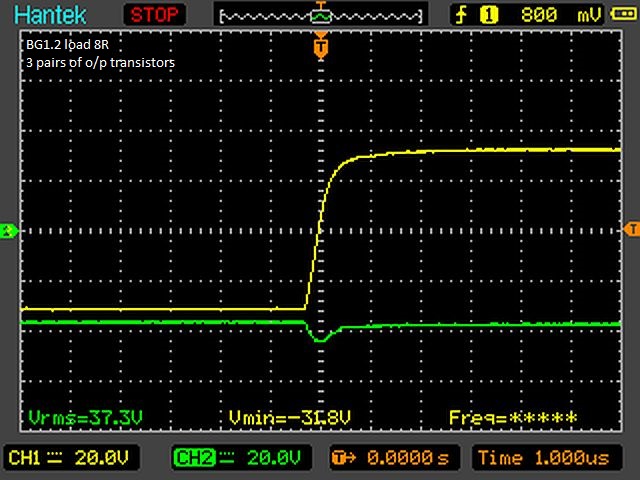Image resolution: width=640 pixels, height=480 pixels.
Task: Click the Vmin=-31.8V measurement readout
Action: 288,417
